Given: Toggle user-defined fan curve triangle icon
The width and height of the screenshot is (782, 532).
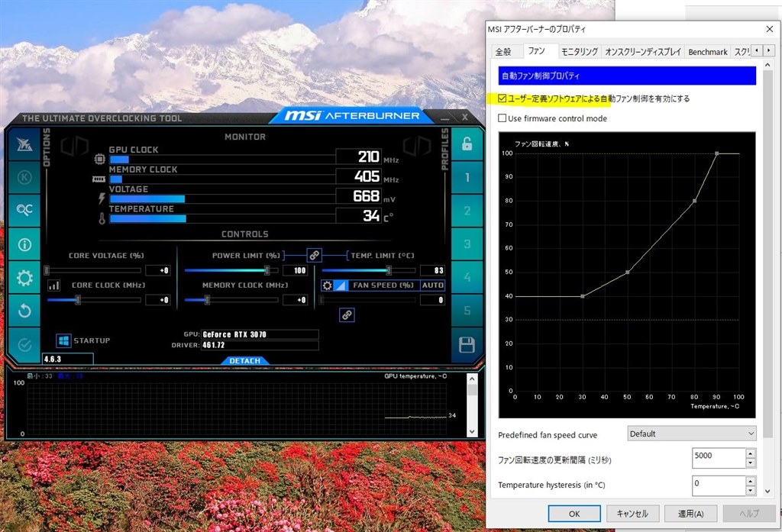Looking at the screenshot, I should click(340, 285).
